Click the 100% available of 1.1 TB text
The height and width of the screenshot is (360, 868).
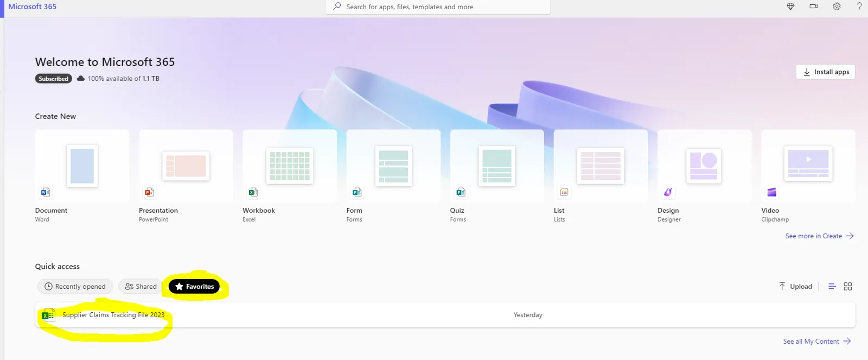click(x=124, y=79)
